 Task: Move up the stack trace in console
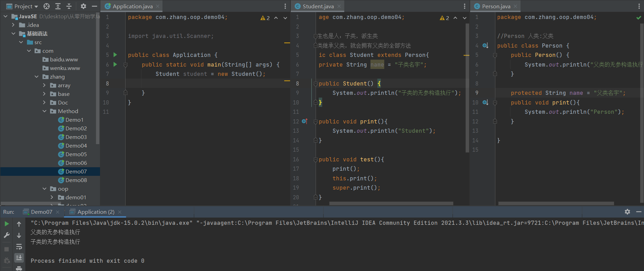coord(19,224)
